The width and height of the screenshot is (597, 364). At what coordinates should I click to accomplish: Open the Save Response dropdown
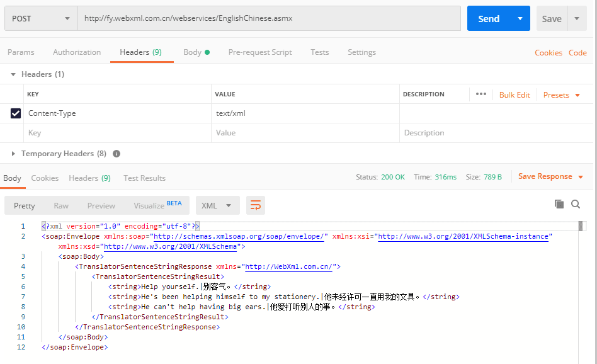[x=550, y=177]
